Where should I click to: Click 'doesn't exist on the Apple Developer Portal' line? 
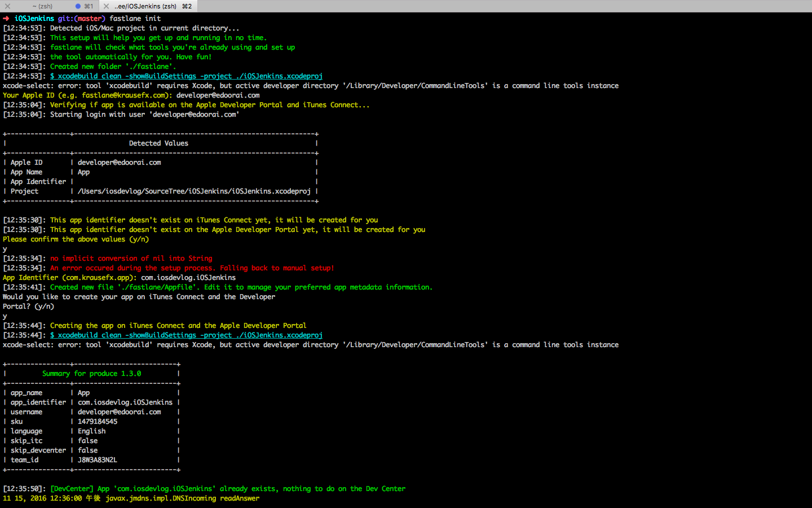[237, 230]
